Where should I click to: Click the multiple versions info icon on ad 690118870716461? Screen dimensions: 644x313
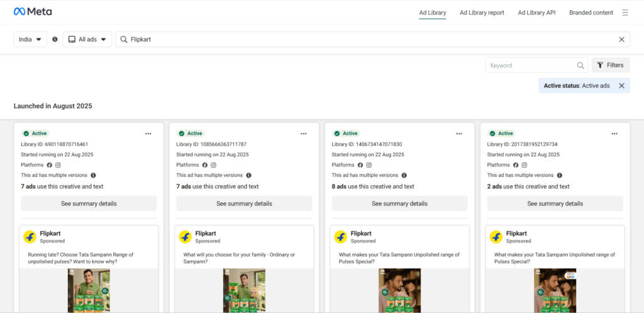(93, 175)
